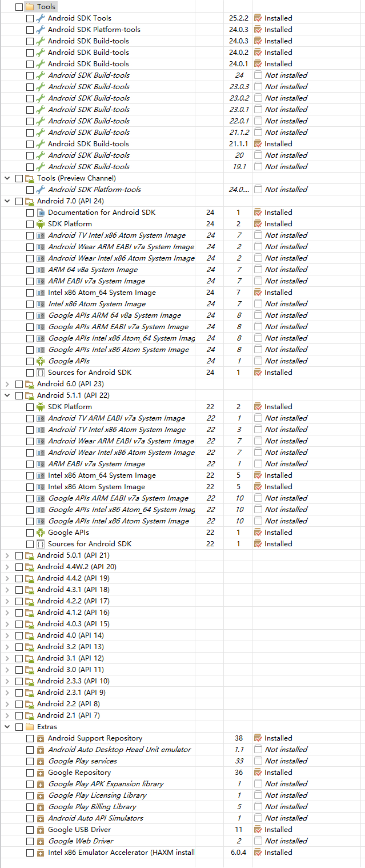This screenshot has width=365, height=868.
Task: Click the Documentation for Android SDK icon
Action: click(x=41, y=213)
